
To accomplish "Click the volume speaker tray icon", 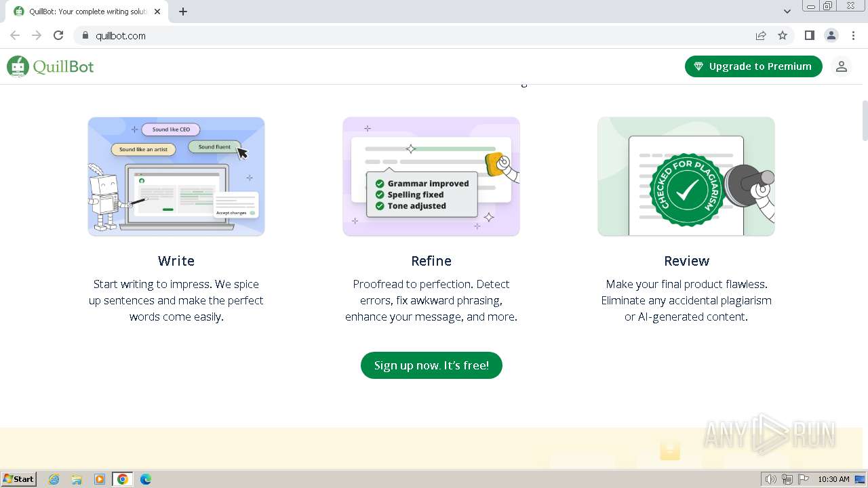I will (x=770, y=479).
